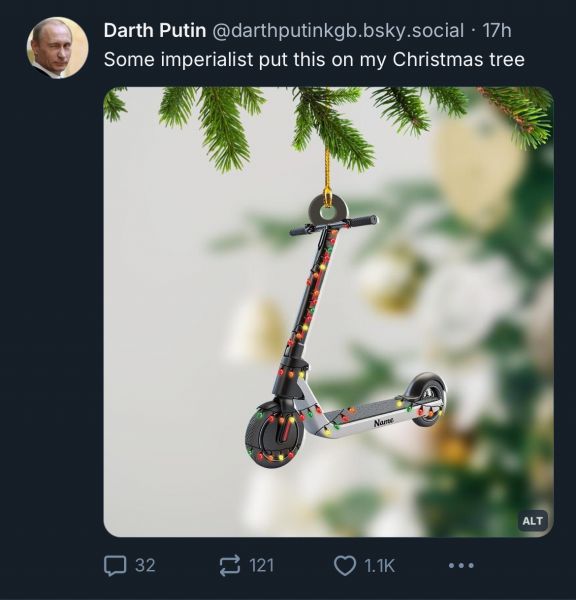Click the 121 reposts count

coord(261,565)
